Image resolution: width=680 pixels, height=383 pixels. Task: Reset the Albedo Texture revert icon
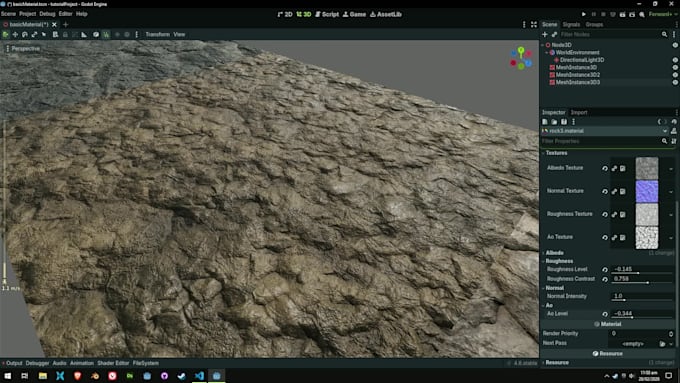click(x=605, y=168)
